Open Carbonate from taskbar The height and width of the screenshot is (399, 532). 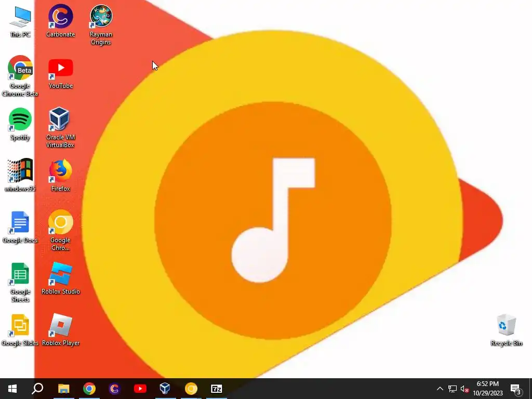pos(115,389)
